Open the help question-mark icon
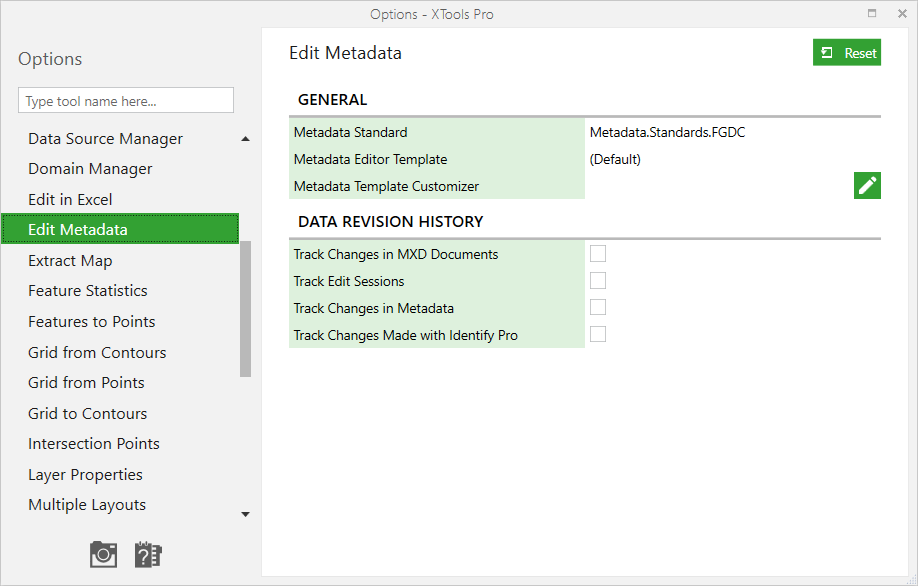 click(x=148, y=554)
